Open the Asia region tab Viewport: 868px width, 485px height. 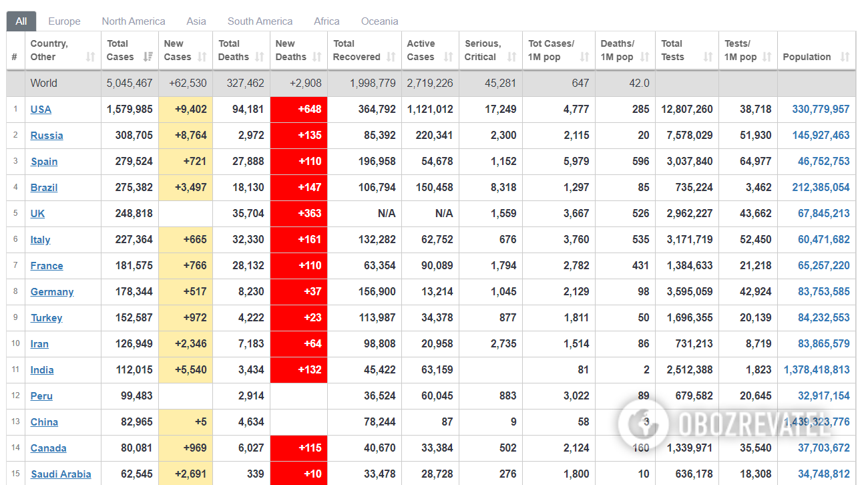[x=196, y=21]
